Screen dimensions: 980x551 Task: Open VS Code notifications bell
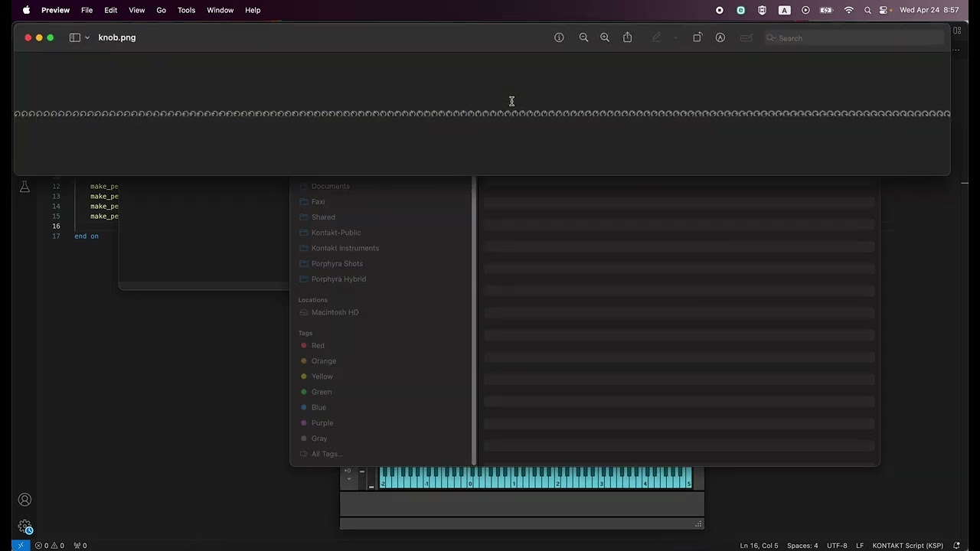(957, 546)
